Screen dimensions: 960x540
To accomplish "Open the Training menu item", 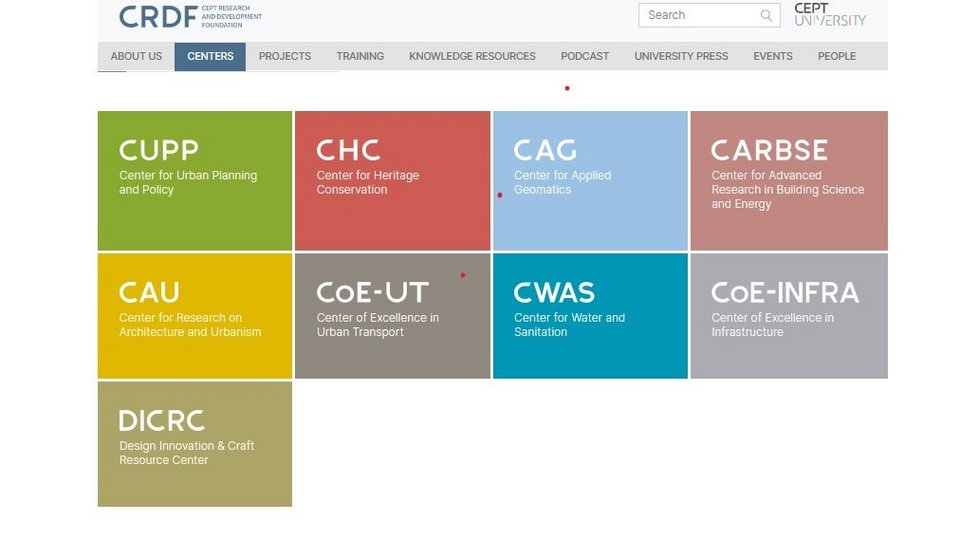I will coord(360,56).
